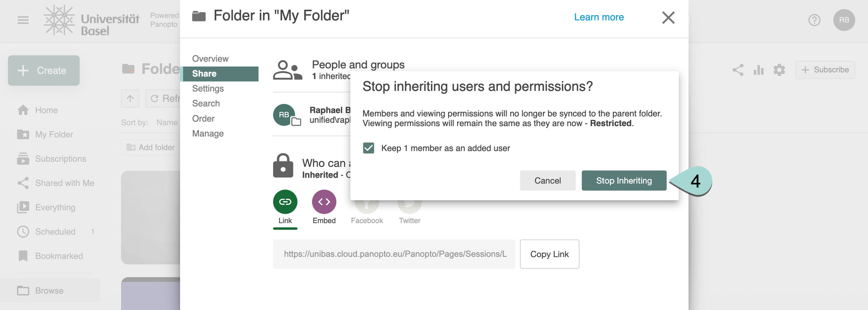The image size is (868, 310).
Task: Select the purple Embed code icon
Action: point(324,202)
